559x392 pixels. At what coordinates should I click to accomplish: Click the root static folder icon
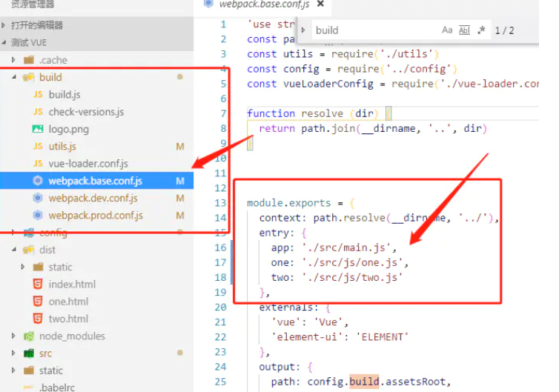[29, 371]
